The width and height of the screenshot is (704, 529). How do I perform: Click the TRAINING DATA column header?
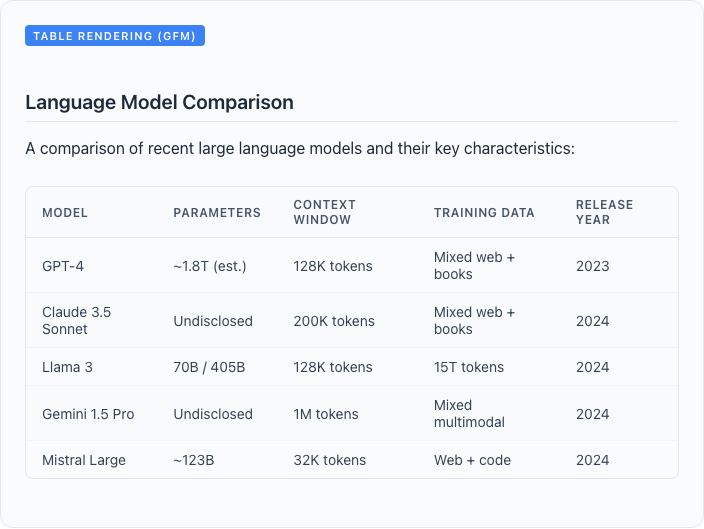point(484,212)
